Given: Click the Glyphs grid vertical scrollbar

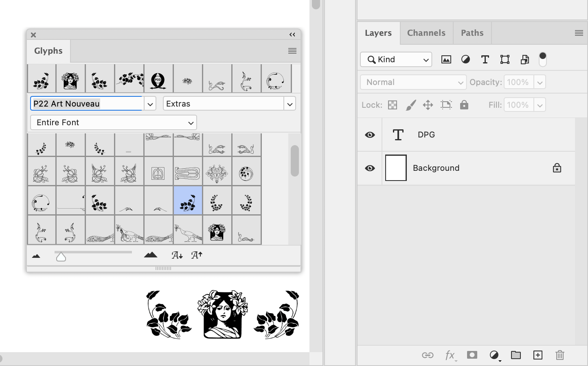Looking at the screenshot, I should click(295, 161).
